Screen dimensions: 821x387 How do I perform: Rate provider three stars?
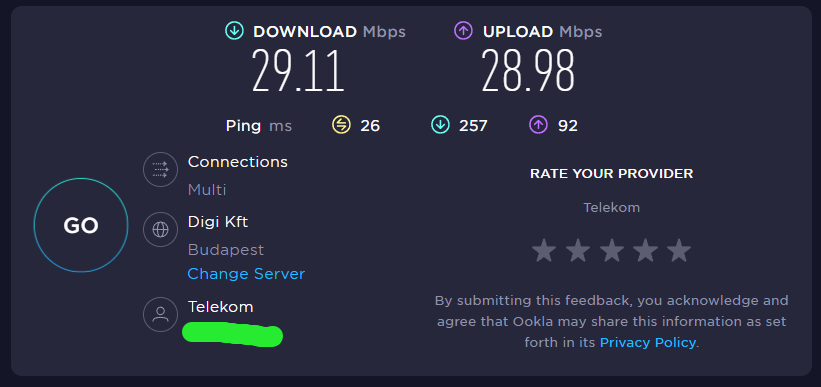point(612,250)
